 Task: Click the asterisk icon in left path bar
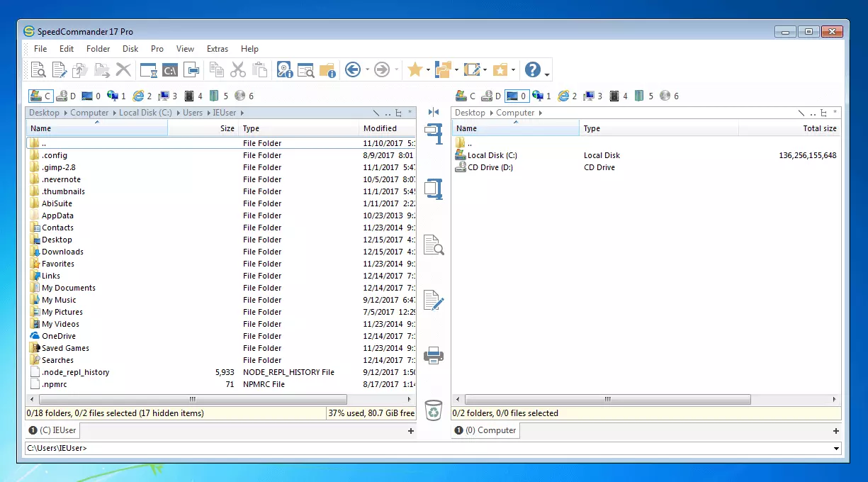click(x=410, y=113)
